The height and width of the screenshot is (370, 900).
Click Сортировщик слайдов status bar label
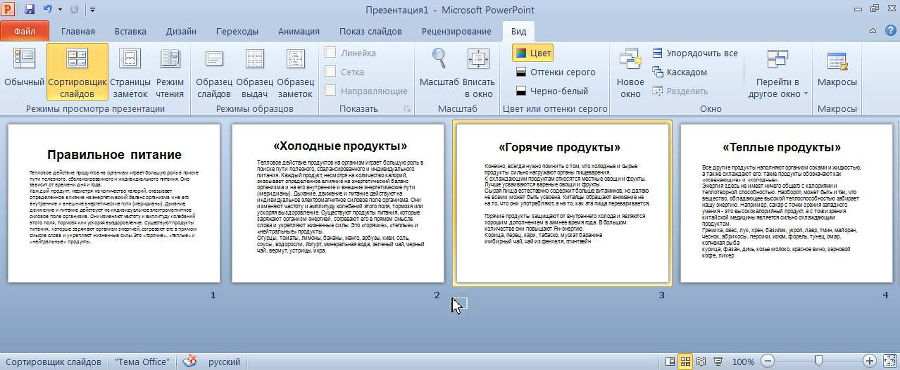tap(54, 362)
